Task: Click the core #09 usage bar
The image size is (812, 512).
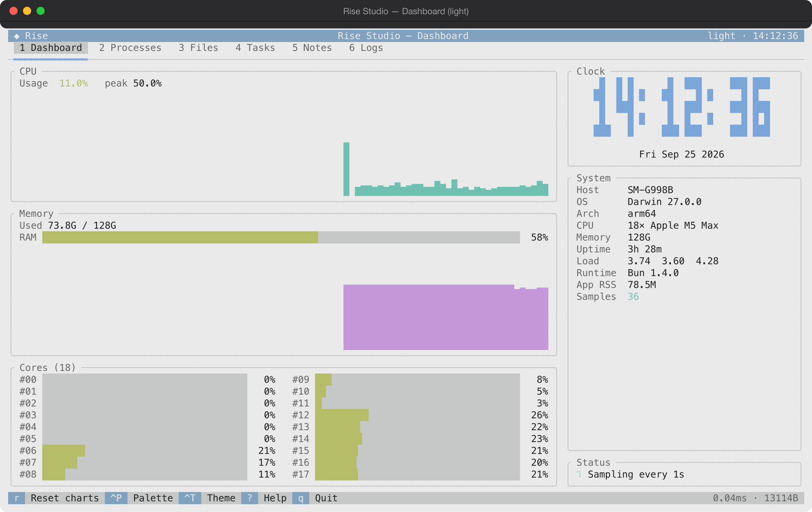Action: 418,380
